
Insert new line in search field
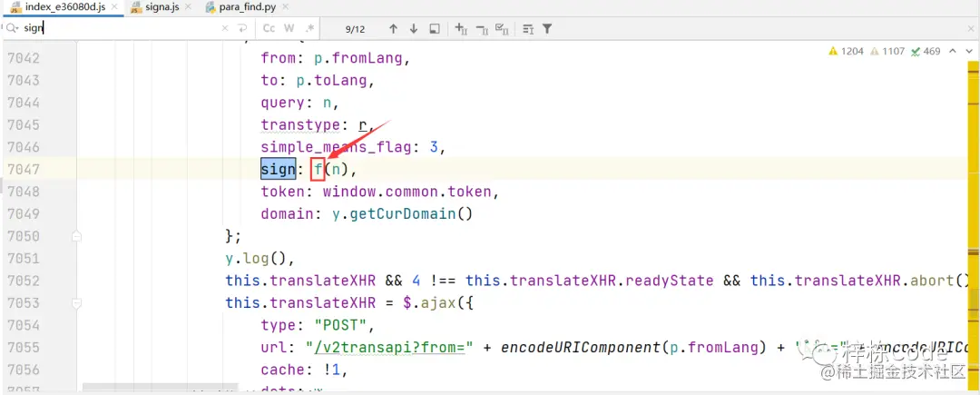(x=242, y=28)
